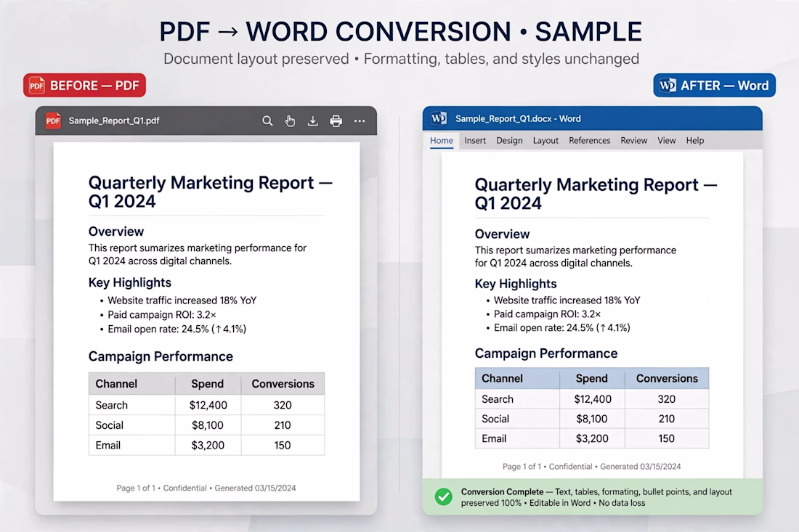Go to the Layout tab in Word
Image resolution: width=799 pixels, height=532 pixels.
[x=545, y=141]
